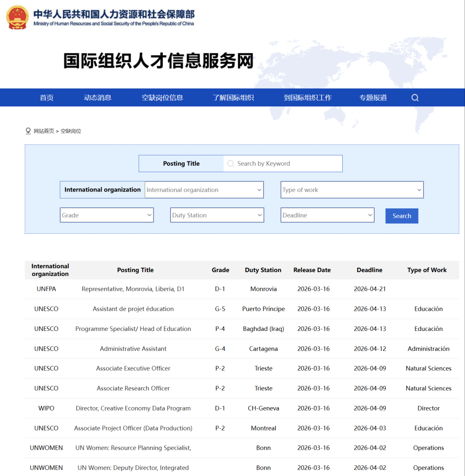Viewport: 465px width, 476px height.
Task: Click the Duty Station column header
Action: (263, 270)
